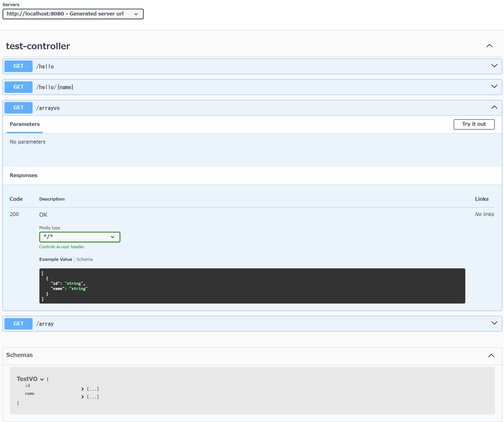The width and height of the screenshot is (504, 422).
Task: Select the Parameters tab
Action: pos(25,124)
